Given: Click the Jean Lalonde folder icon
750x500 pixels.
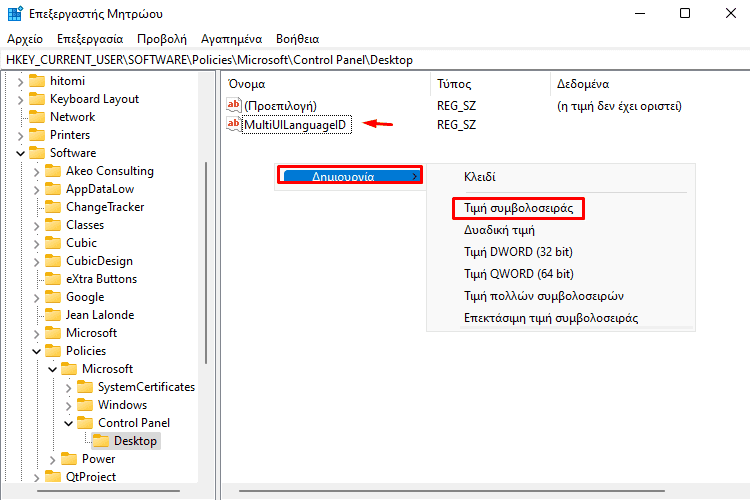Looking at the screenshot, I should pos(53,315).
